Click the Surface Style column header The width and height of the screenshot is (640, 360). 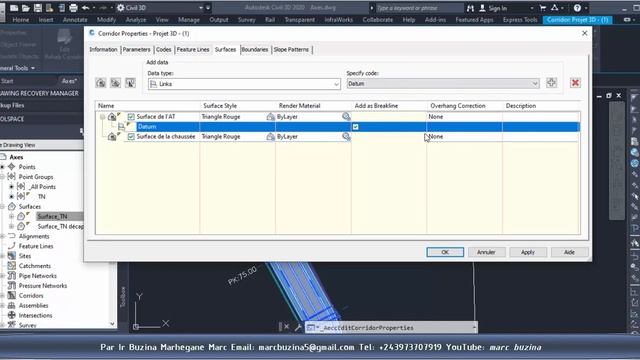(x=238, y=106)
